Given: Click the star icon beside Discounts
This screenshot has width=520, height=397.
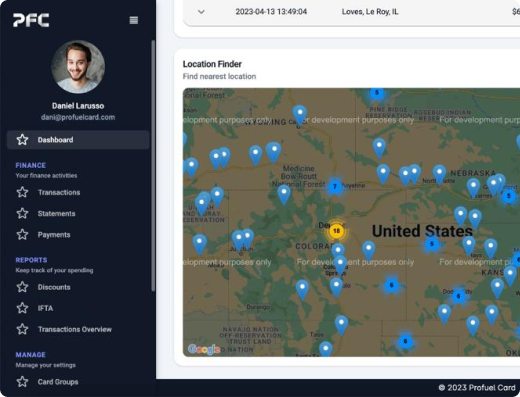Looking at the screenshot, I should [x=22, y=287].
